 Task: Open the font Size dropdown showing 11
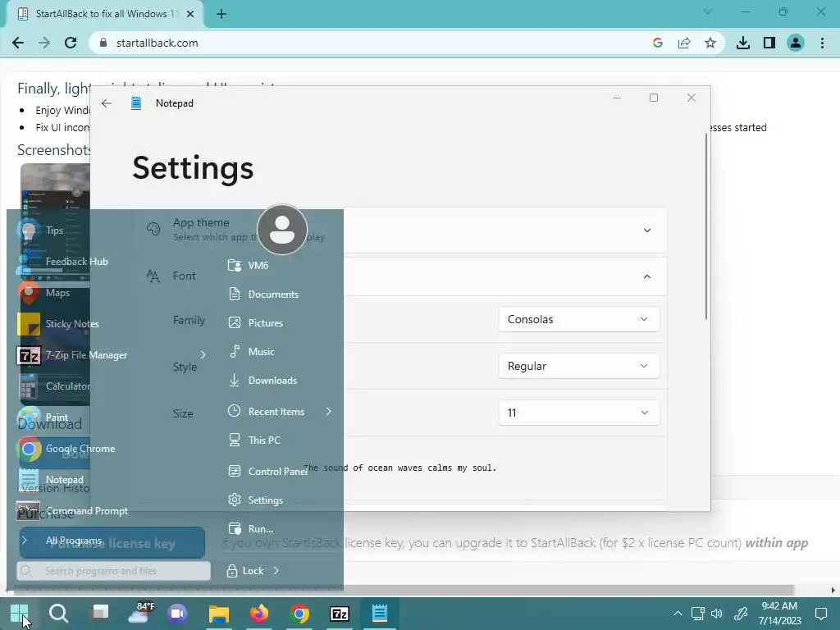coord(578,413)
